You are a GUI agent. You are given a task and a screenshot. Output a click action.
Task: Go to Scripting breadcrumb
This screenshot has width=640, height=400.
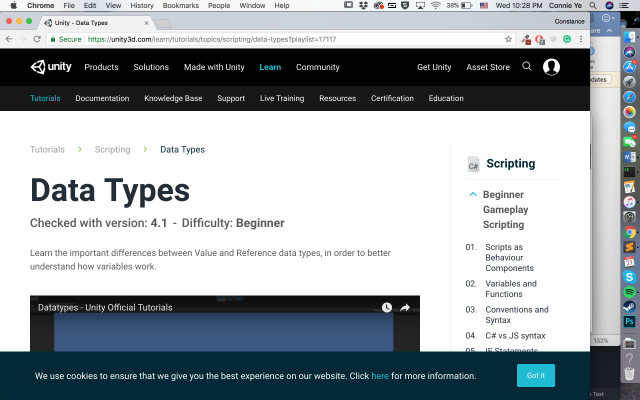[x=112, y=149]
